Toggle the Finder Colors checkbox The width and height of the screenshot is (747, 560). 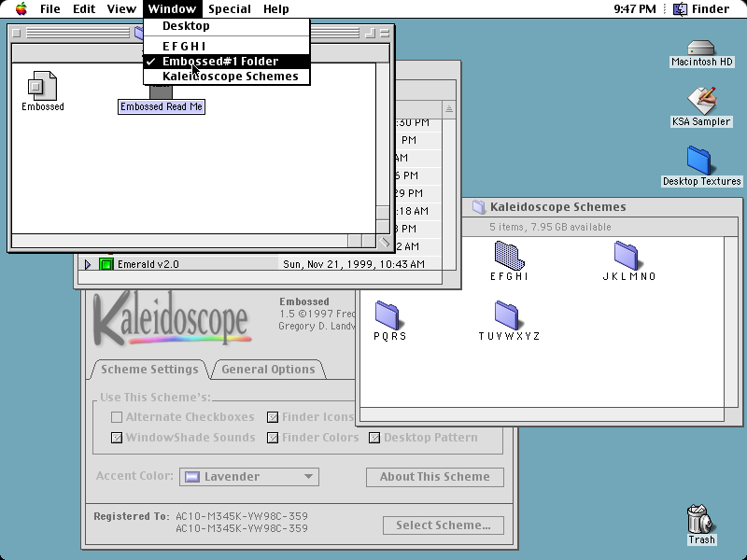[273, 438]
